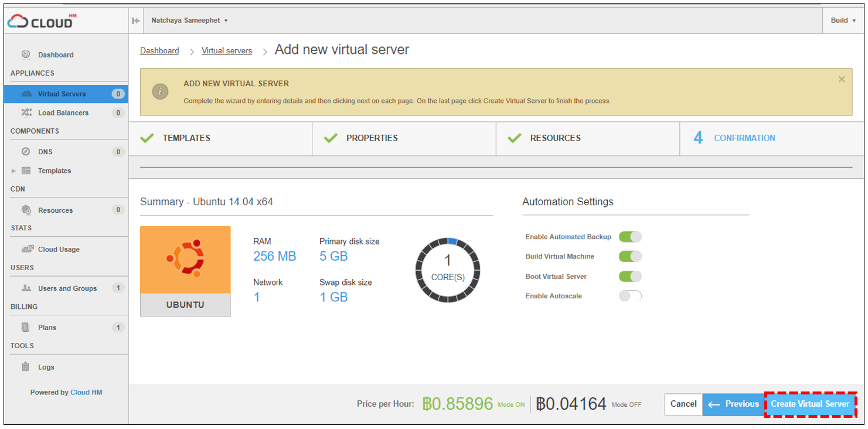Toggle Boot Virtual Server switch

tap(630, 276)
